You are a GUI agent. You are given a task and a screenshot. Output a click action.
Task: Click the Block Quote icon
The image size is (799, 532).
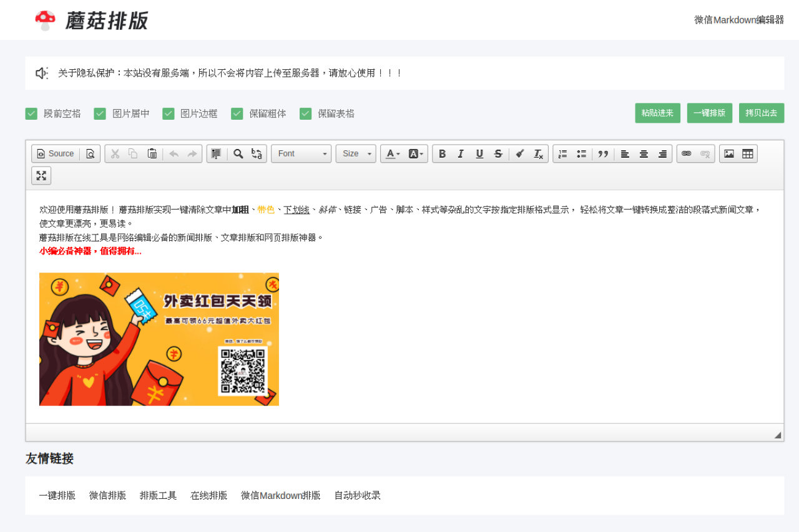coord(603,153)
